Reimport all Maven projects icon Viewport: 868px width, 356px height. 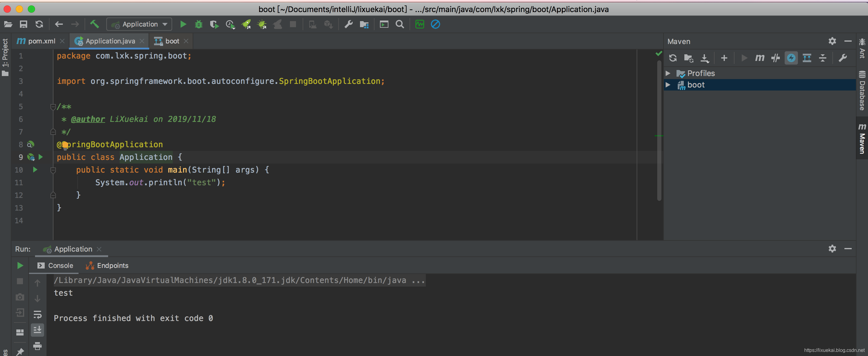coord(673,58)
